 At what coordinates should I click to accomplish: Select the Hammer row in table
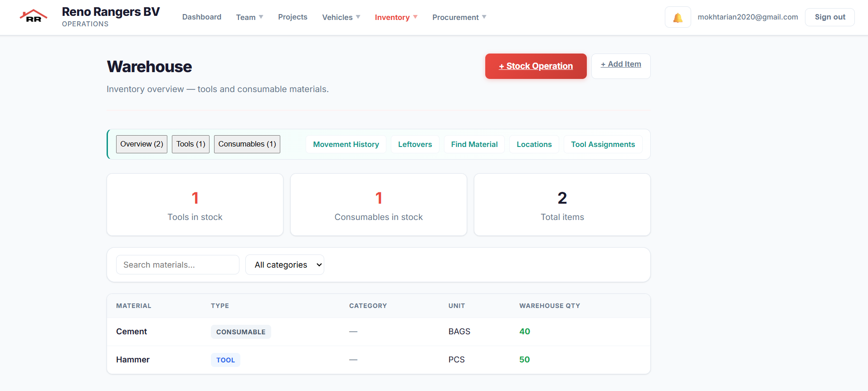pyautogui.click(x=378, y=360)
